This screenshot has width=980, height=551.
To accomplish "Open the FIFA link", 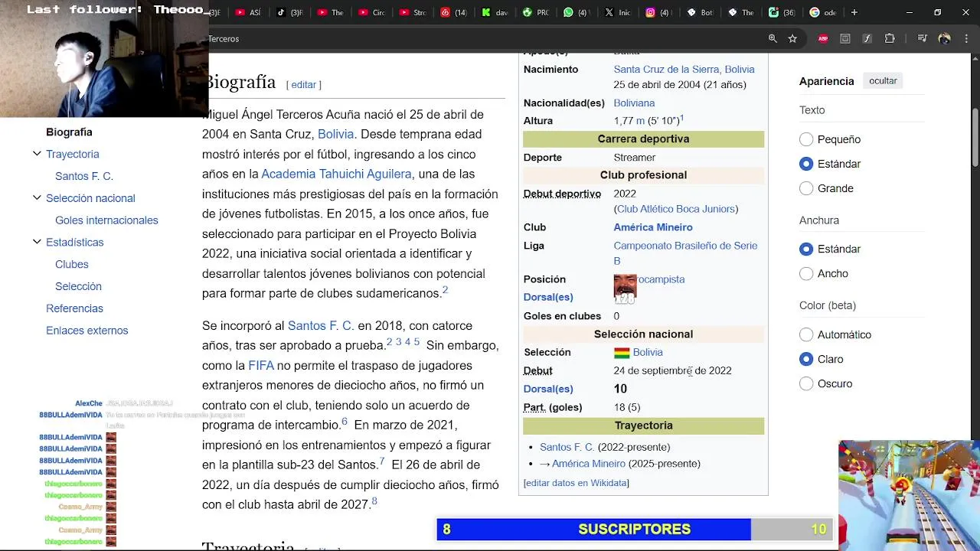I will 261,365.
